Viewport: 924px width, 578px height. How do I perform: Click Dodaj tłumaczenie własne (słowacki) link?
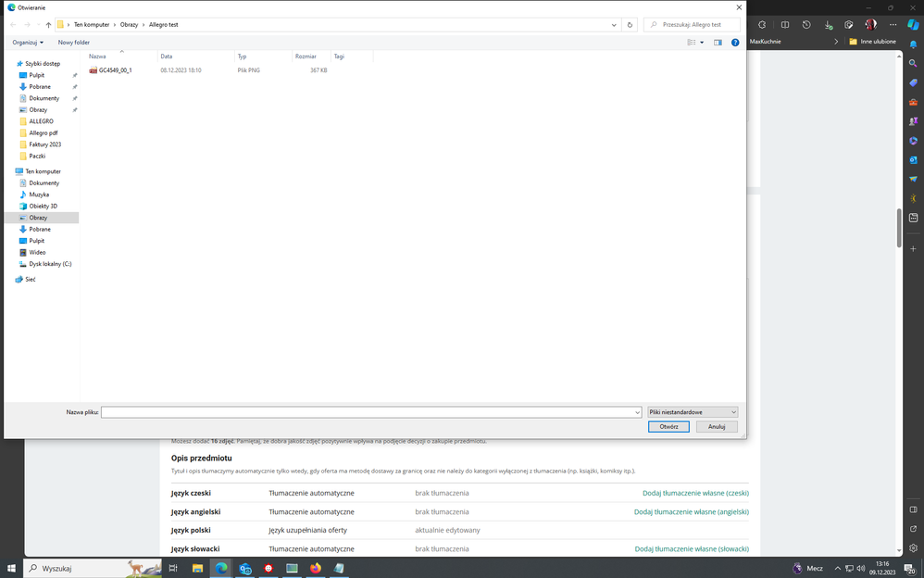coord(692,549)
